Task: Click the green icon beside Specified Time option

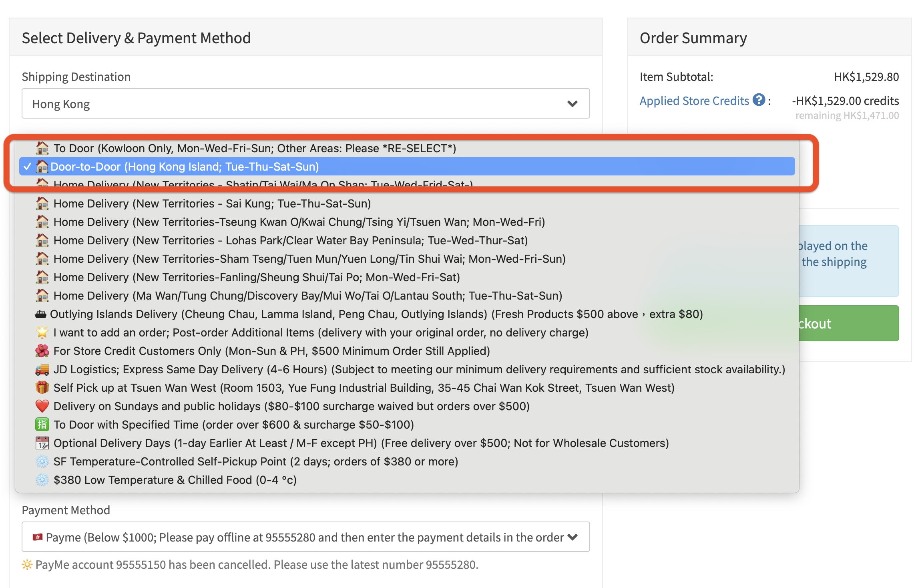Action: (x=42, y=425)
